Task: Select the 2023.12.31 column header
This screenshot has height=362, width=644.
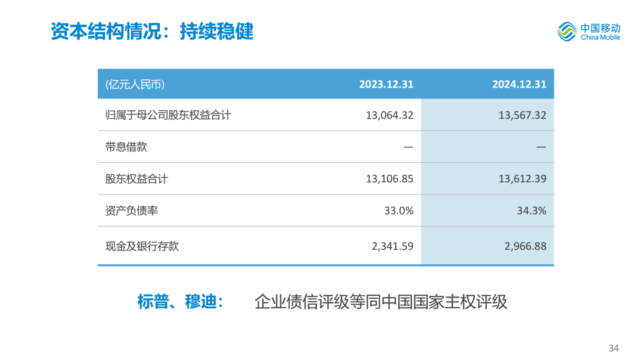Action: [x=386, y=84]
